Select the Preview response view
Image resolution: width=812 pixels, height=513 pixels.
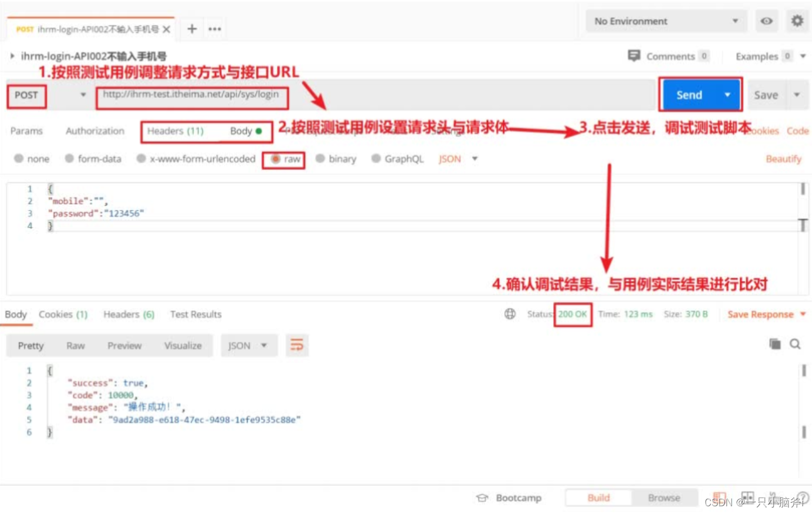click(124, 346)
